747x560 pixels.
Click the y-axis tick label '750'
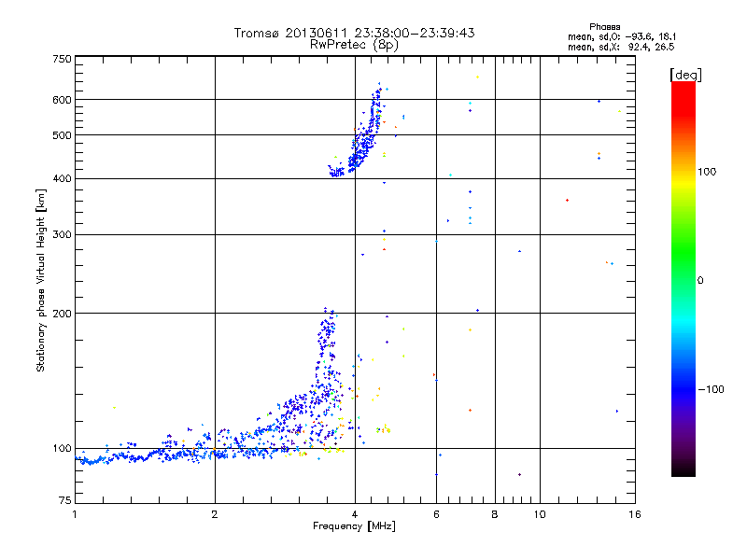point(62,59)
